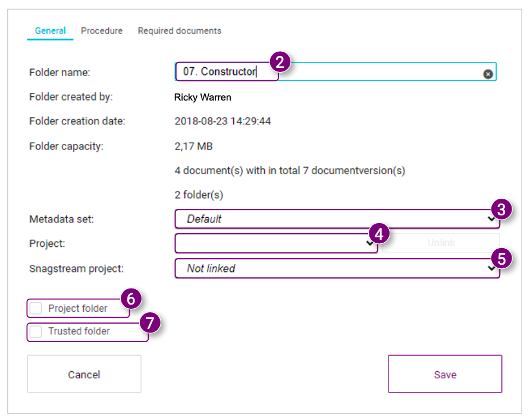Click the creator name Ricky Warren
This screenshot has width=530, height=420.
point(202,97)
